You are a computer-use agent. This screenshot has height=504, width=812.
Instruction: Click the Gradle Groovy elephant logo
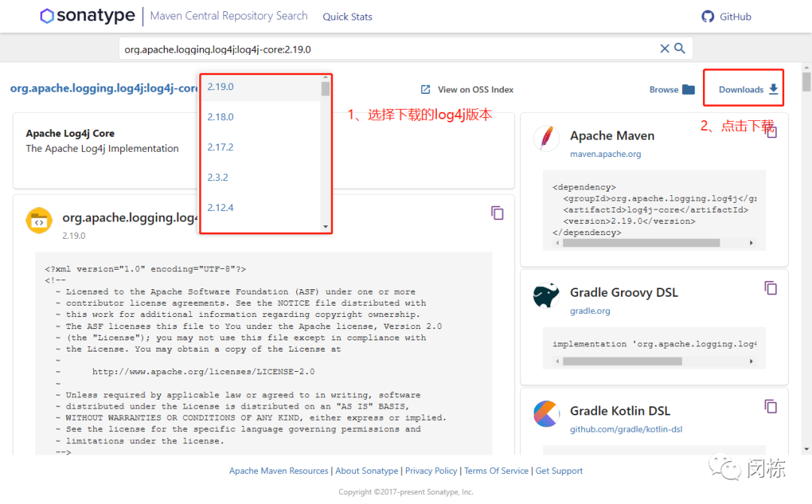[x=547, y=295]
